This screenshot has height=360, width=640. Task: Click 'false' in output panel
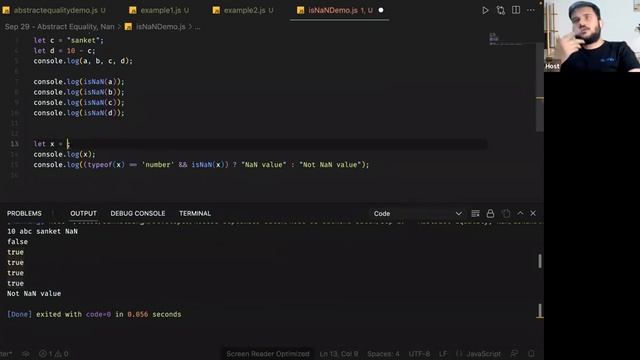coord(18,242)
